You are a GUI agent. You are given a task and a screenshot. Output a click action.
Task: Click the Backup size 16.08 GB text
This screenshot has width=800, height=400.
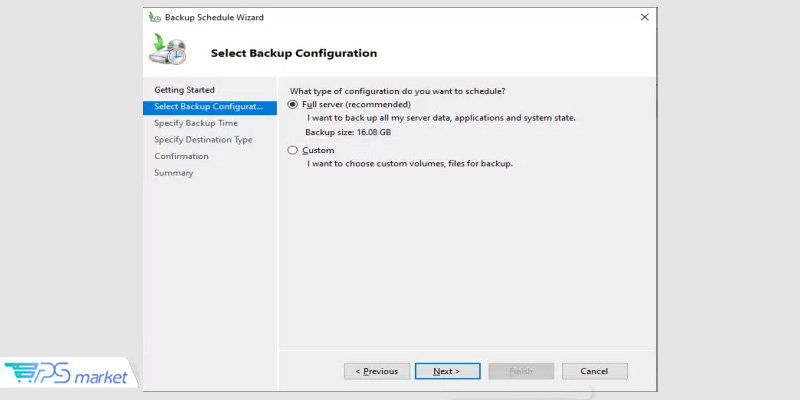pos(348,131)
